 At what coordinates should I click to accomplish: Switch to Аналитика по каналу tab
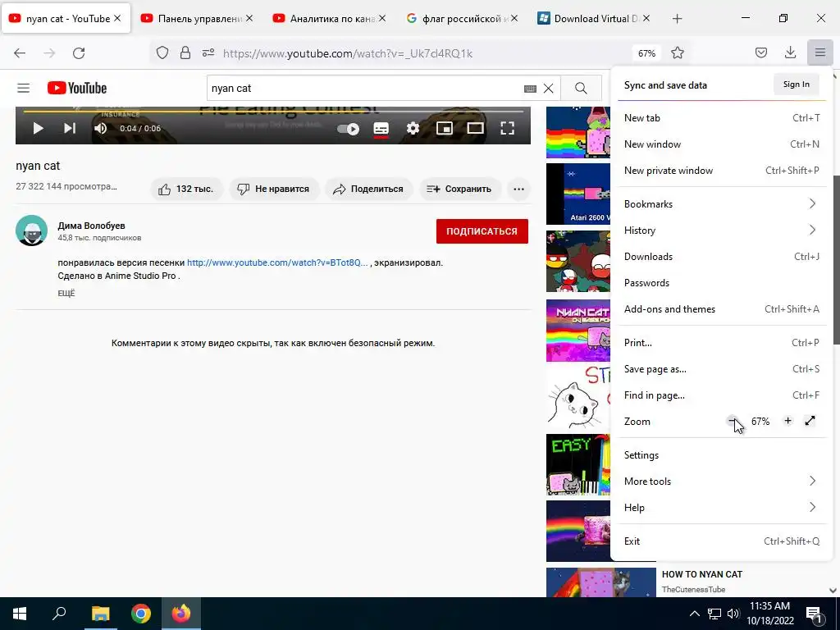coord(330,19)
